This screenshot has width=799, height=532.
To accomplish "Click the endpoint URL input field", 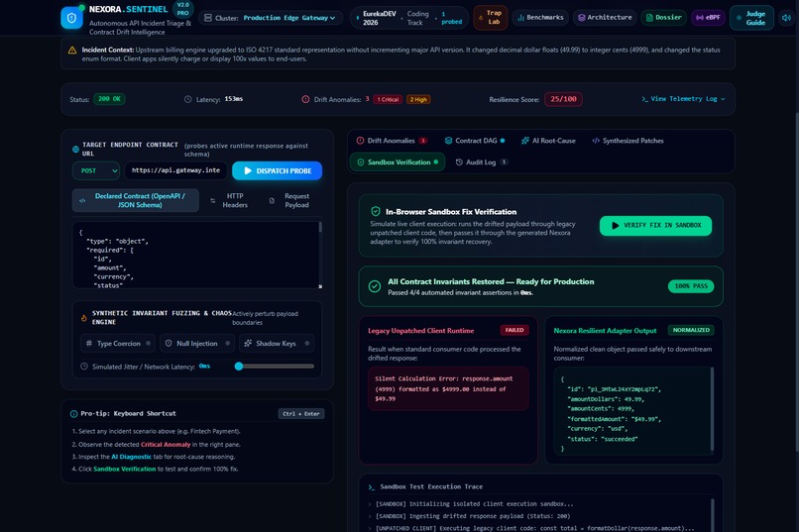I will tap(175, 170).
